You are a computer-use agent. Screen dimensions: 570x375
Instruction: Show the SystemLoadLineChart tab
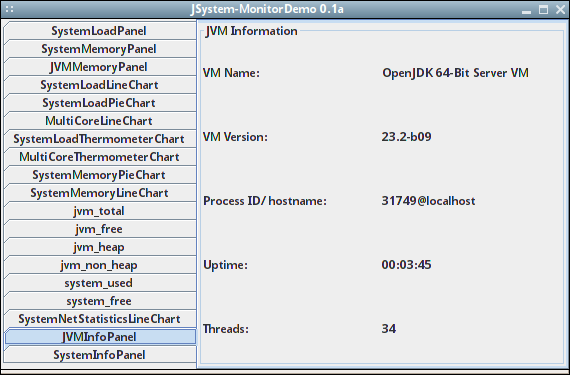(100, 85)
